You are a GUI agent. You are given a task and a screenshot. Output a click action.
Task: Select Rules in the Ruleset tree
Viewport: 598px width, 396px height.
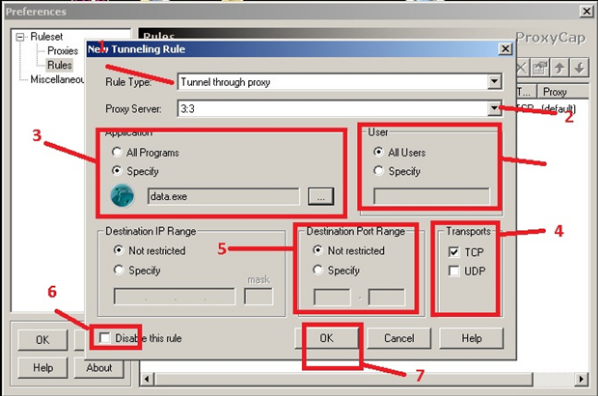point(59,65)
